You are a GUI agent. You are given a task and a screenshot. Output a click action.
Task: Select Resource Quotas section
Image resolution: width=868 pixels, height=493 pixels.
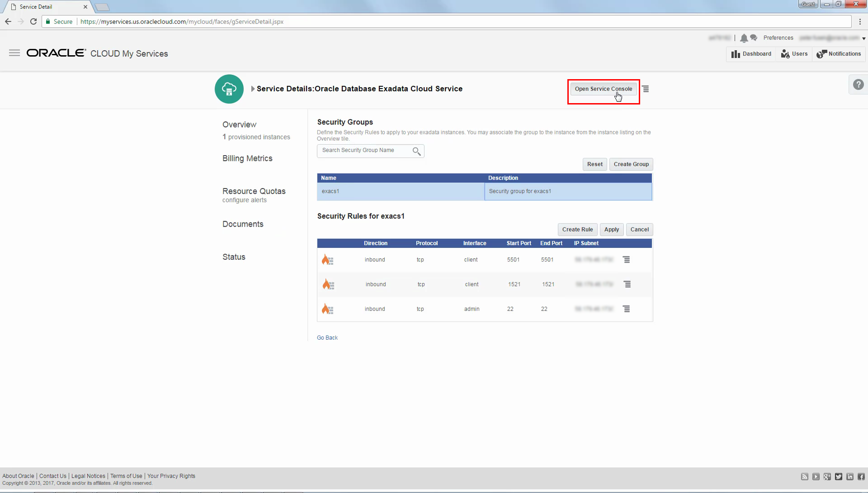[254, 191]
